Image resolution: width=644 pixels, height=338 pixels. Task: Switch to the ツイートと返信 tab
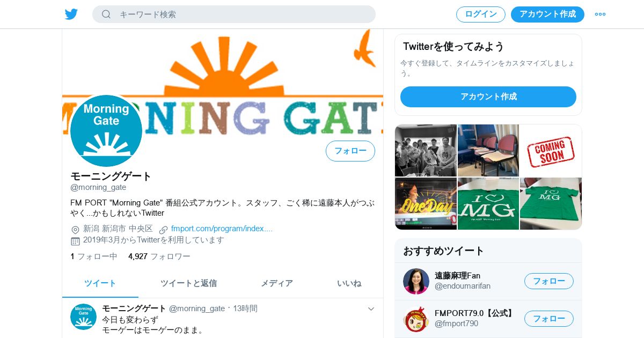click(188, 283)
